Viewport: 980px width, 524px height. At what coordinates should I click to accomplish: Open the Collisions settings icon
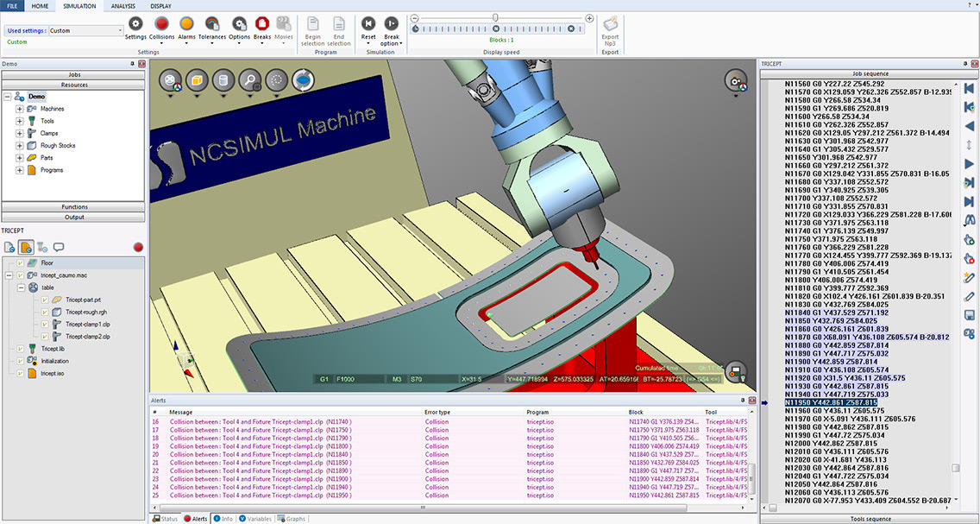pyautogui.click(x=160, y=24)
